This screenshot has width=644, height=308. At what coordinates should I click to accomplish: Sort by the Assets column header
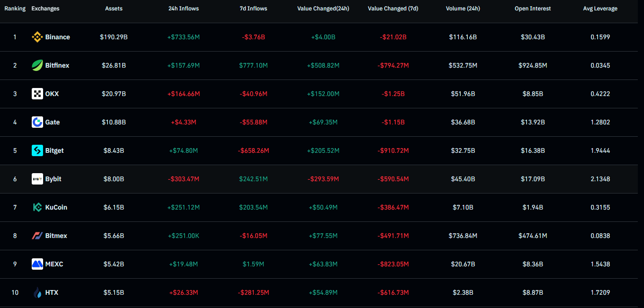coord(114,8)
